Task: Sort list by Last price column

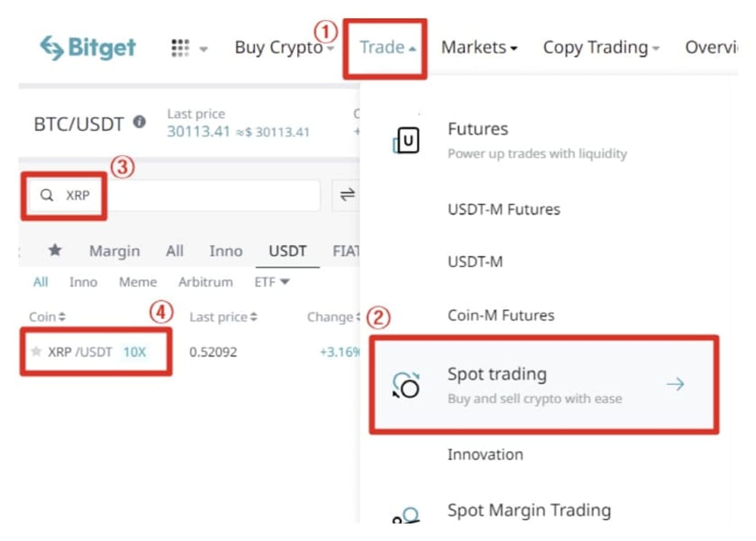Action: 223,317
